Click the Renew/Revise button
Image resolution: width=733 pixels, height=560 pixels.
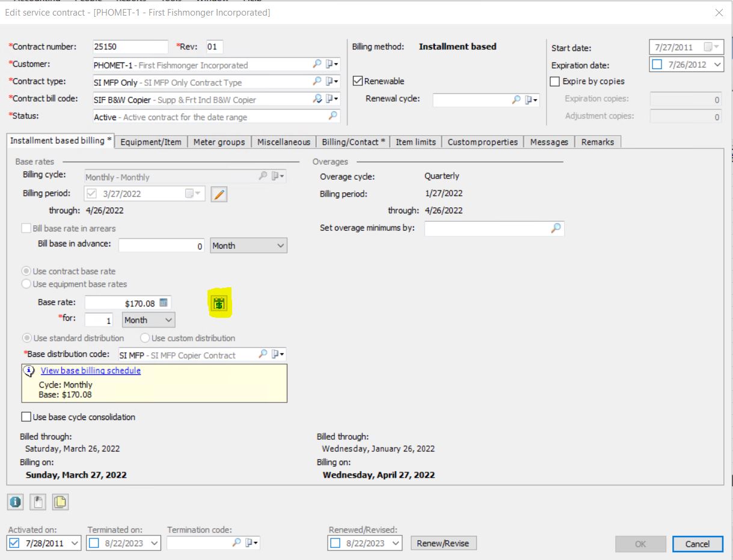coord(444,543)
